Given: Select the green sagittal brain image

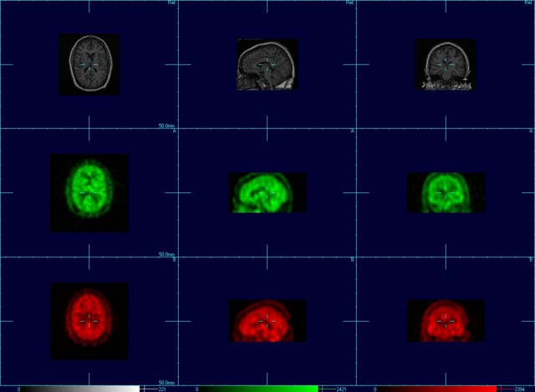Looking at the screenshot, I should tap(267, 192).
